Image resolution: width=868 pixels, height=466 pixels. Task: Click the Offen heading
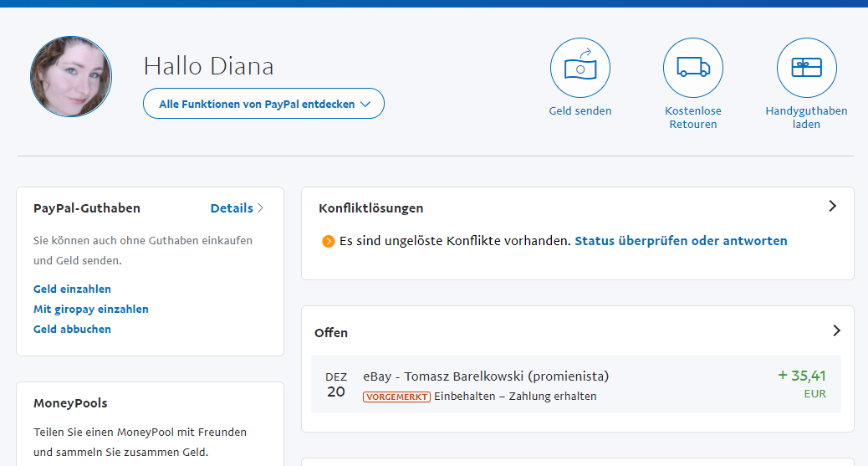[x=331, y=333]
